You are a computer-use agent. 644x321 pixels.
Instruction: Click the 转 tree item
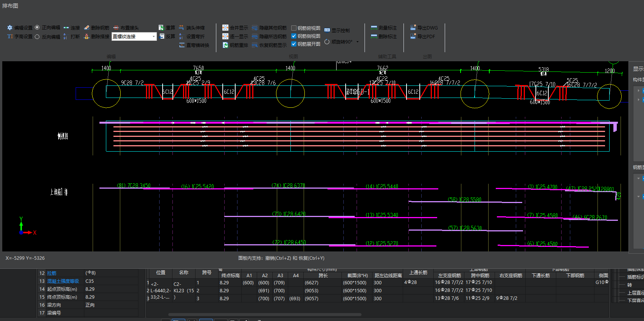click(630, 285)
